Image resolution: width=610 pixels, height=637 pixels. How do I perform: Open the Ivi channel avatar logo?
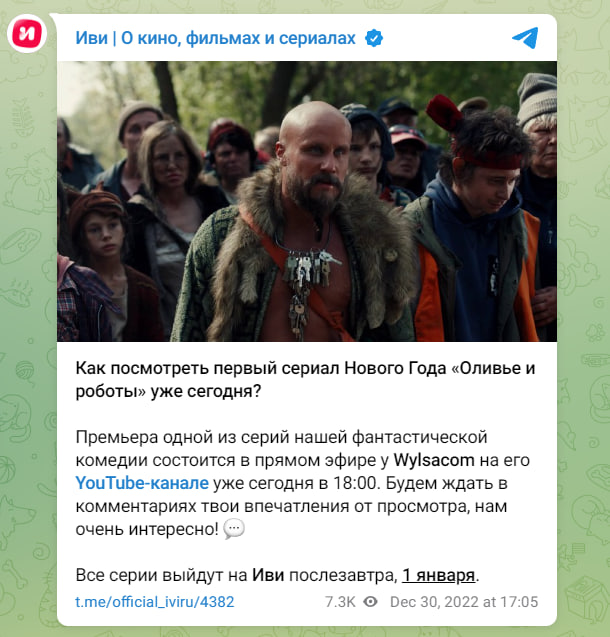(27, 34)
